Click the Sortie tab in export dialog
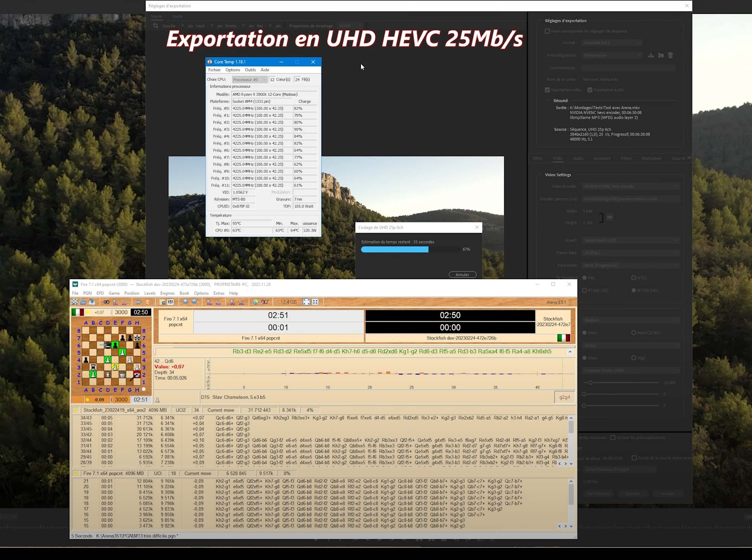The image size is (752, 560). coord(177,16)
